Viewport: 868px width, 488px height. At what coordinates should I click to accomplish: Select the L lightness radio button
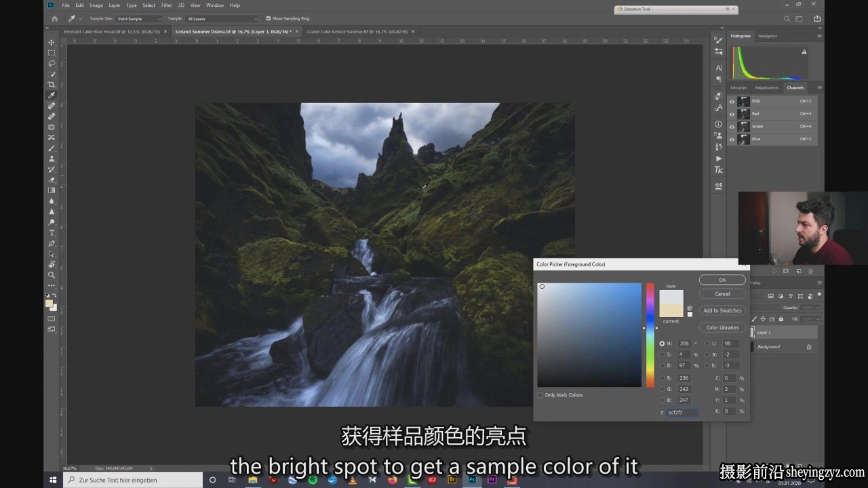tap(707, 344)
